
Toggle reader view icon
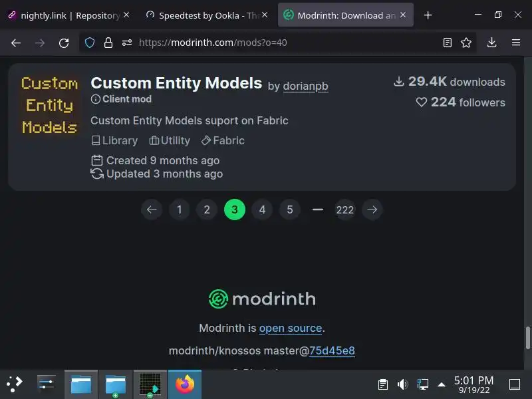pyautogui.click(x=447, y=43)
